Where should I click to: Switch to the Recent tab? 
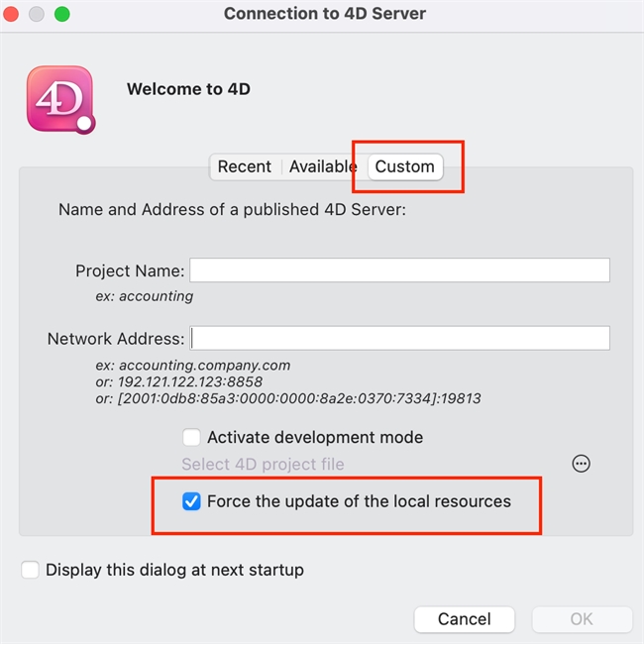click(244, 166)
